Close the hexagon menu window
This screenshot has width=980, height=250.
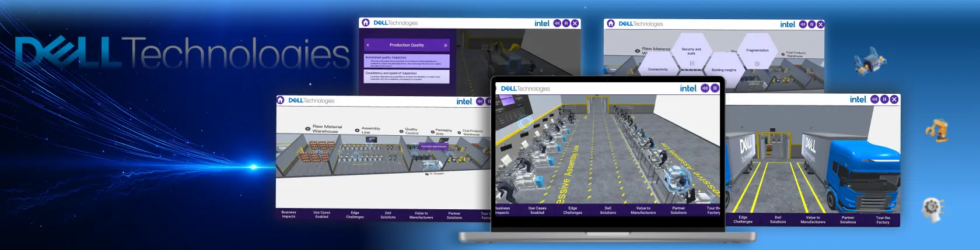(820, 24)
